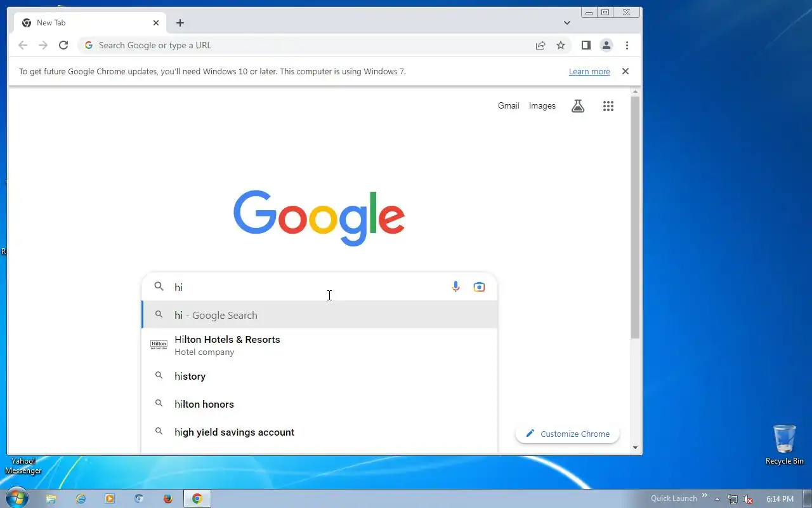The width and height of the screenshot is (812, 508).
Task: Expand the Quick Launch chevron
Action: (704, 495)
